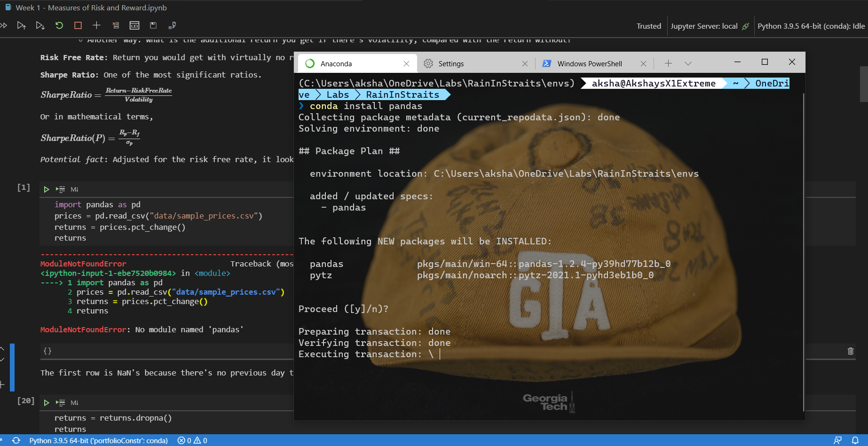Toggle cell [1] to markdown via M↓
868x446 pixels.
[74, 189]
